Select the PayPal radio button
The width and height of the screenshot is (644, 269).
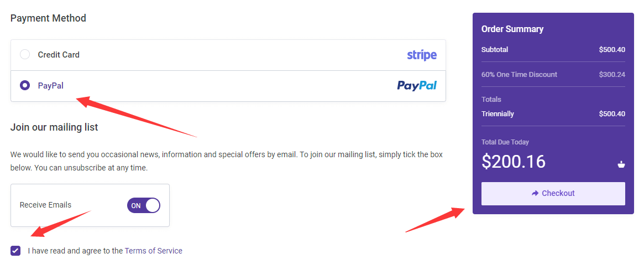click(x=25, y=86)
